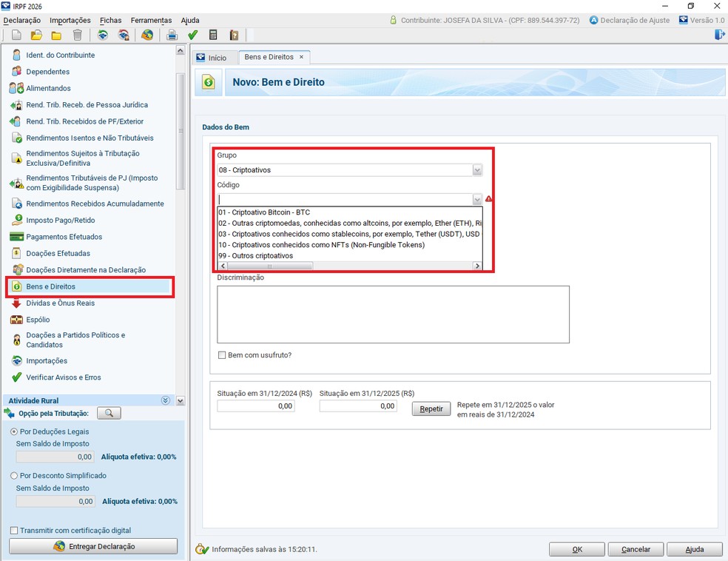Open the Importações menu
This screenshot has height=561, width=728.
[x=70, y=21]
